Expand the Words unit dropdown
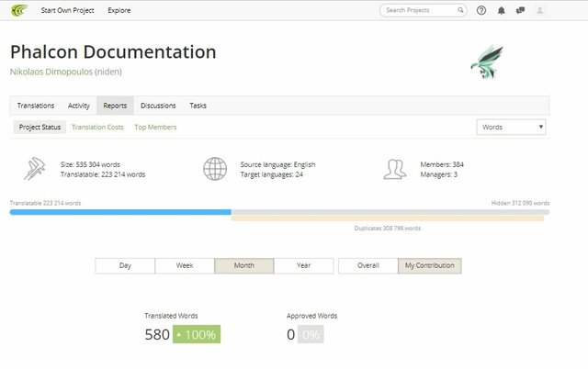This screenshot has height=369, width=588. click(511, 127)
